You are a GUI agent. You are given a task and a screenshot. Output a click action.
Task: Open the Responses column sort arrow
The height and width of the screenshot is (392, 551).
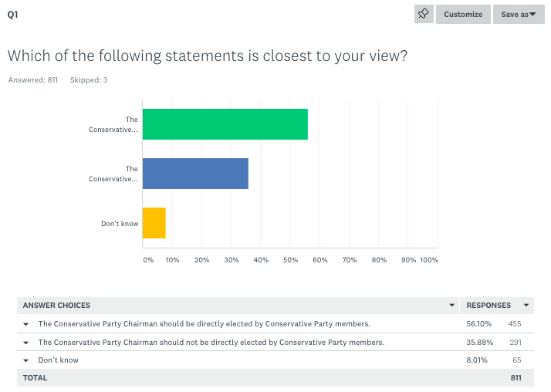pos(526,306)
